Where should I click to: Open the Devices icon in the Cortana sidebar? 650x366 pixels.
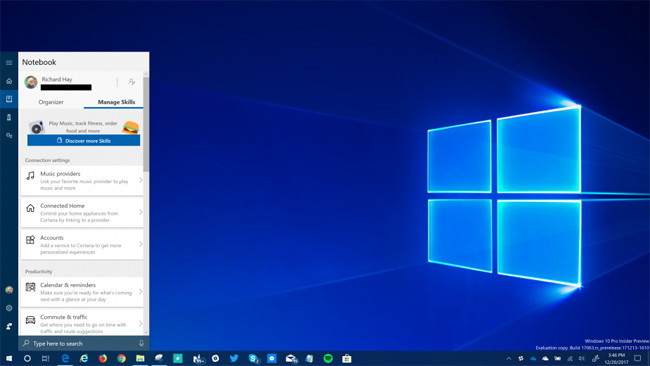pos(9,117)
